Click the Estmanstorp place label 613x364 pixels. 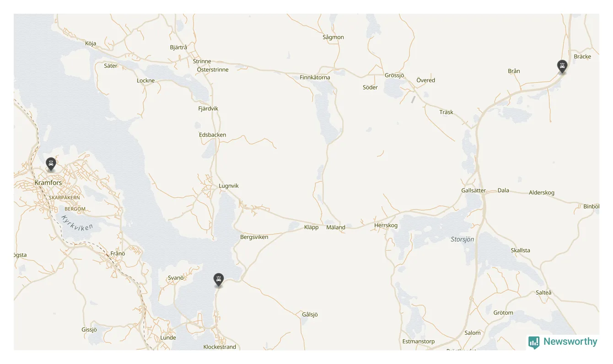pyautogui.click(x=419, y=342)
